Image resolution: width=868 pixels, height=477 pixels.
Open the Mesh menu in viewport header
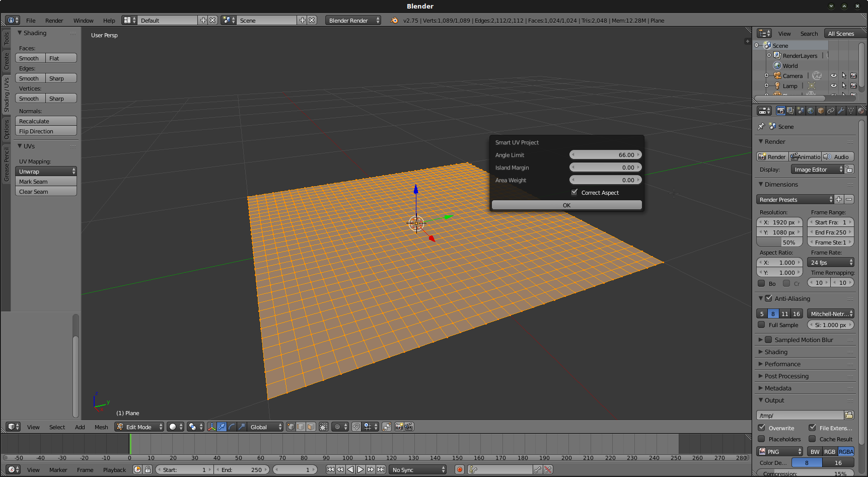coord(101,427)
